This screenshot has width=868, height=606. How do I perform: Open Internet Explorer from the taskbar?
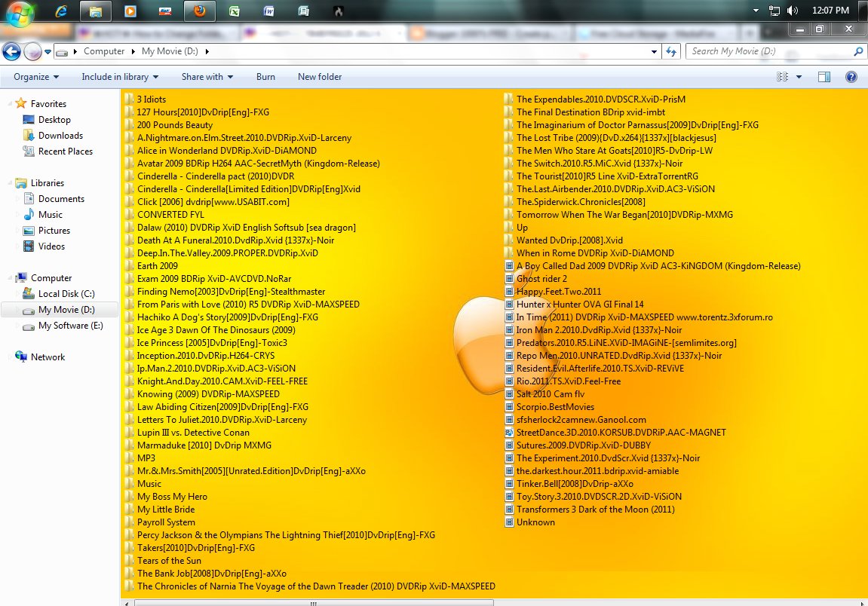point(61,11)
